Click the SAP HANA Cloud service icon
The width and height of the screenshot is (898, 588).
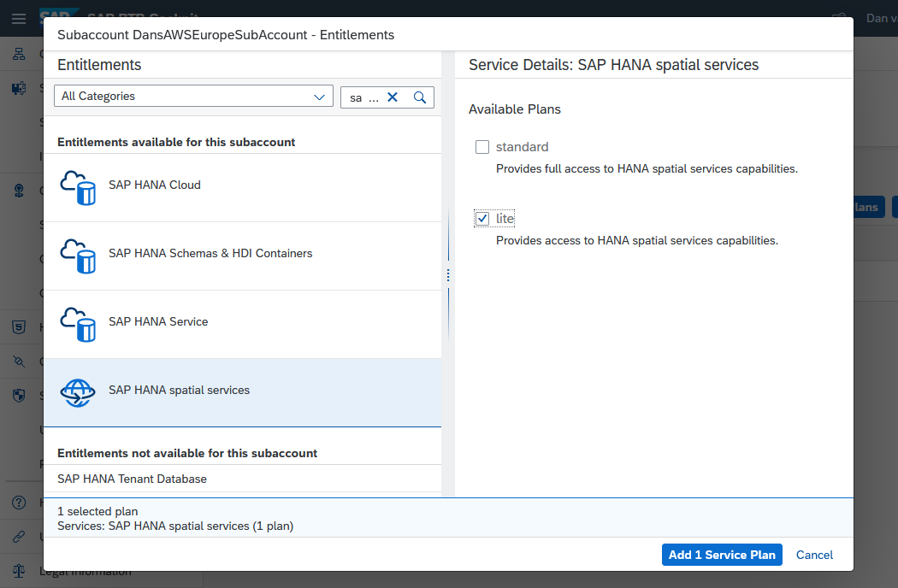(78, 187)
